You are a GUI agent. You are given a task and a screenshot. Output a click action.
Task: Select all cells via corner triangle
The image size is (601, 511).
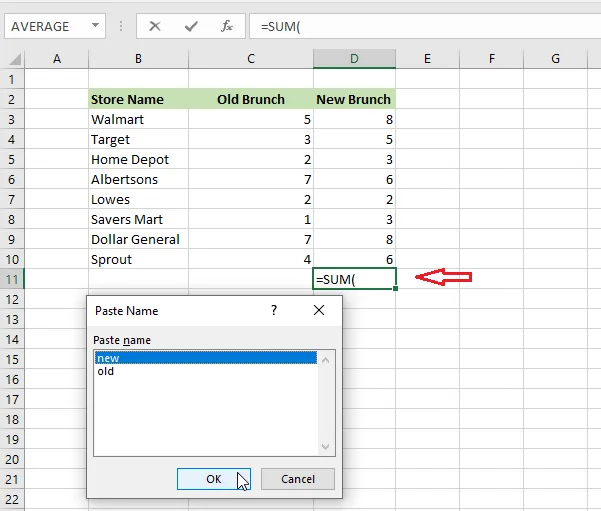click(x=14, y=59)
